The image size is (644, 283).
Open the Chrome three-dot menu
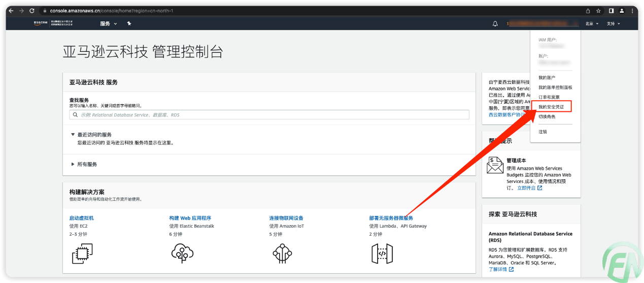click(x=632, y=11)
